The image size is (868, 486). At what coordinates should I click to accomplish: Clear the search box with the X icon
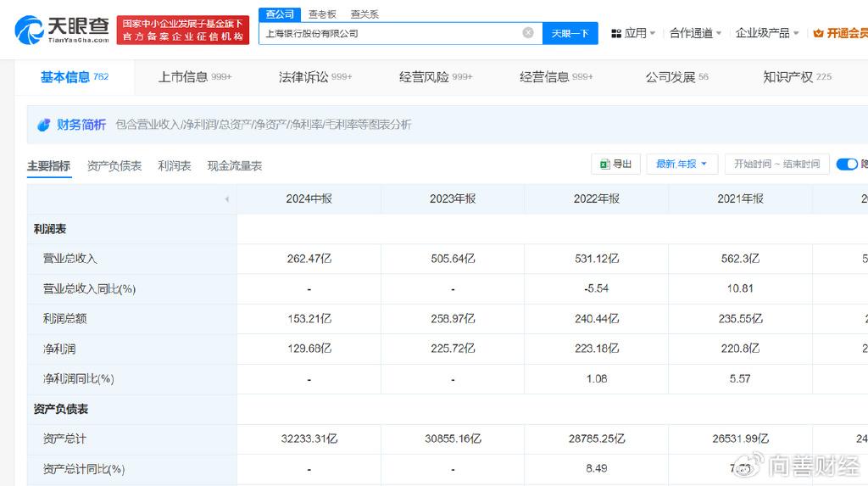(528, 33)
